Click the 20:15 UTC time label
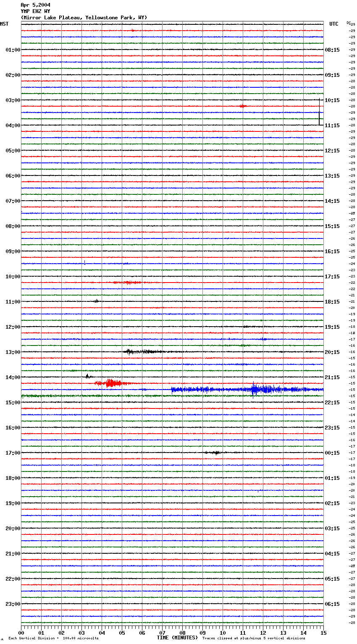The image size is (357, 644). tap(332, 352)
